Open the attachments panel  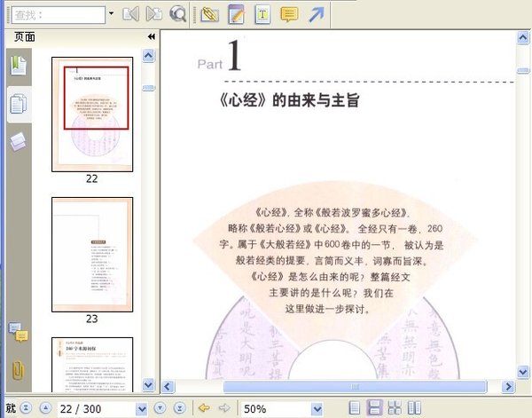pyautogui.click(x=18, y=370)
